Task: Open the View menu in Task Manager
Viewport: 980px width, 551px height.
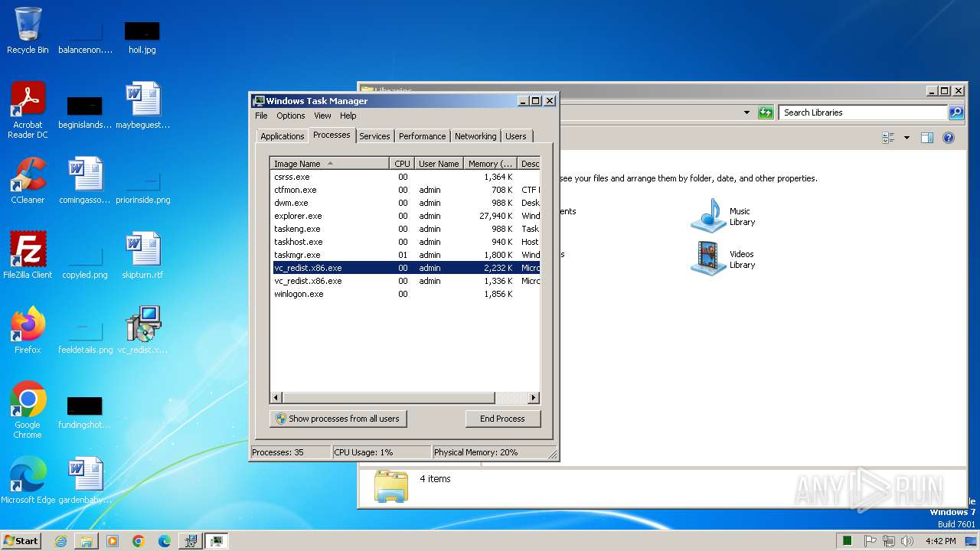Action: pos(322,116)
